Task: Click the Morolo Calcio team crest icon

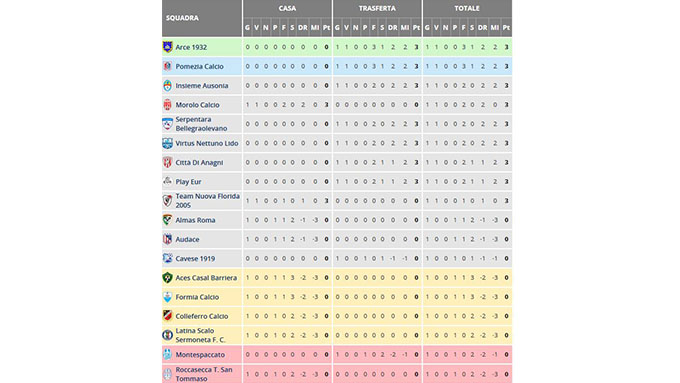Action: 167,105
